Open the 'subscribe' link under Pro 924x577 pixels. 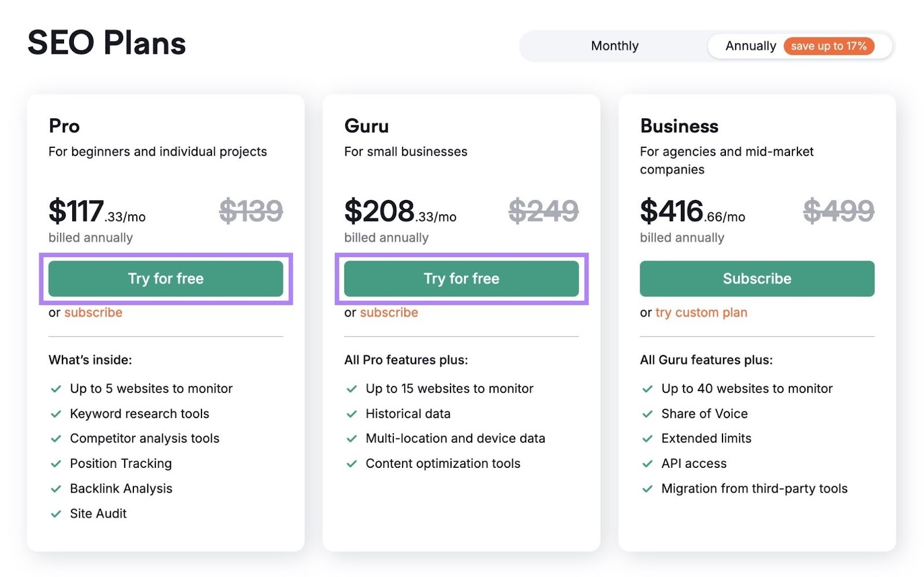93,312
